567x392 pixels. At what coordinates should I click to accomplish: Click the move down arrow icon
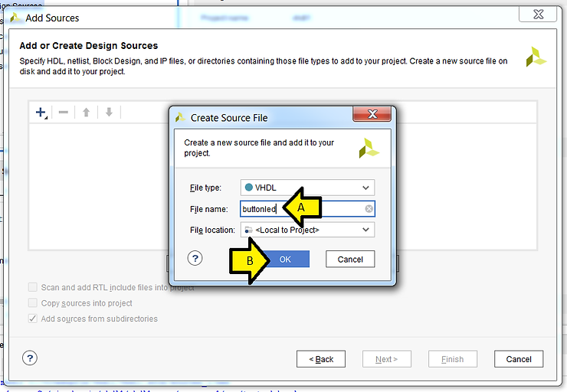(109, 113)
